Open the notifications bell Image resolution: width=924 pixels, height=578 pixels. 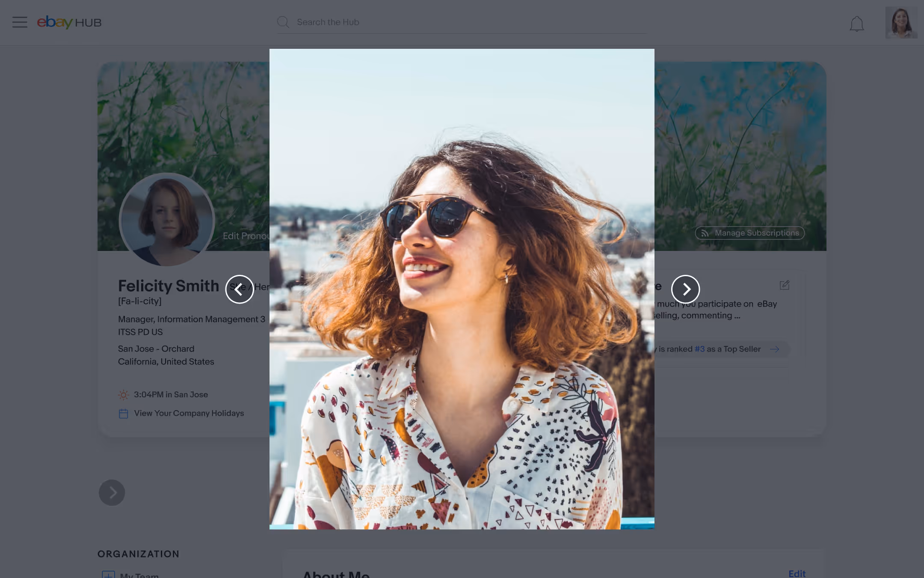coord(856,24)
